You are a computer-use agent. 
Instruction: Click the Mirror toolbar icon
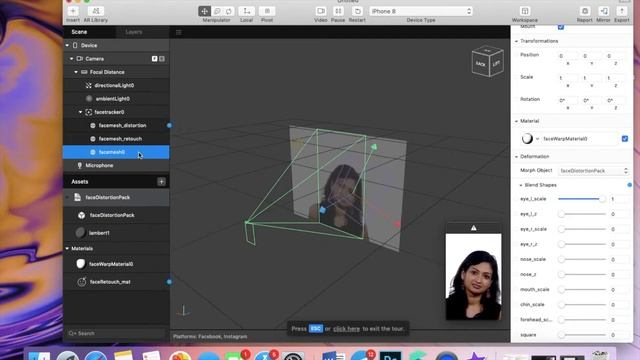[603, 11]
